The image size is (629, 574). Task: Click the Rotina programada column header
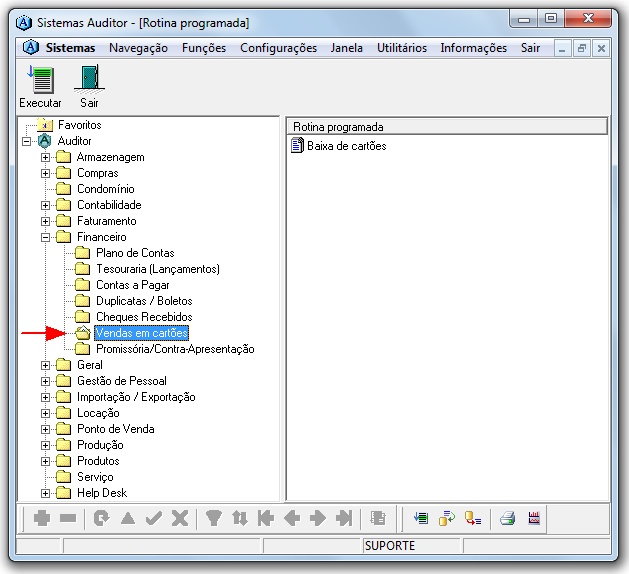(447, 127)
